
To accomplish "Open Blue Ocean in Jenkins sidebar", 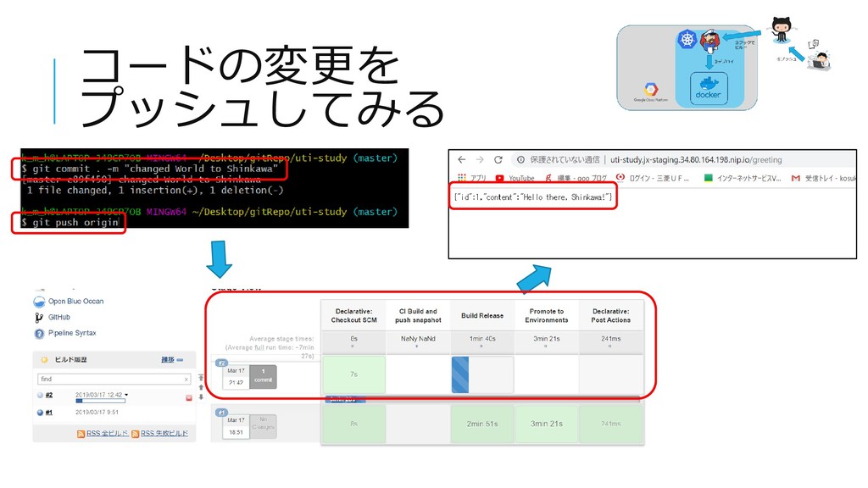I will 75,301.
